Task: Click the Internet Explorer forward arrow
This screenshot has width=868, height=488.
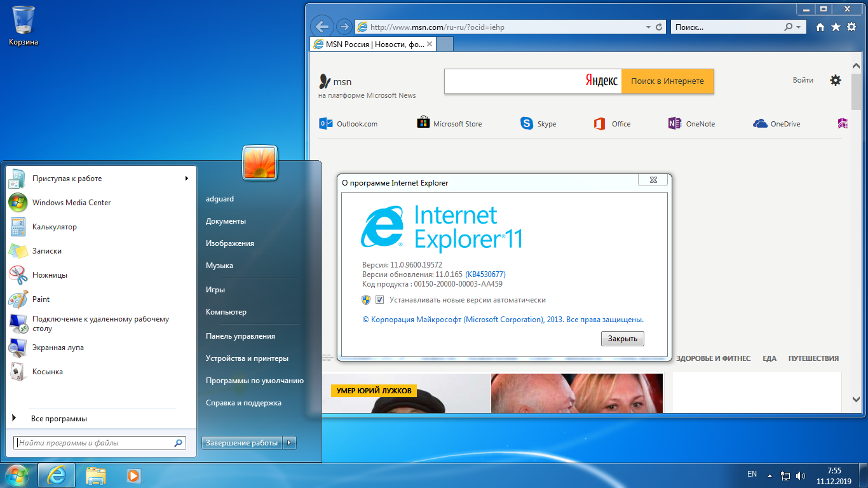Action: tap(344, 27)
